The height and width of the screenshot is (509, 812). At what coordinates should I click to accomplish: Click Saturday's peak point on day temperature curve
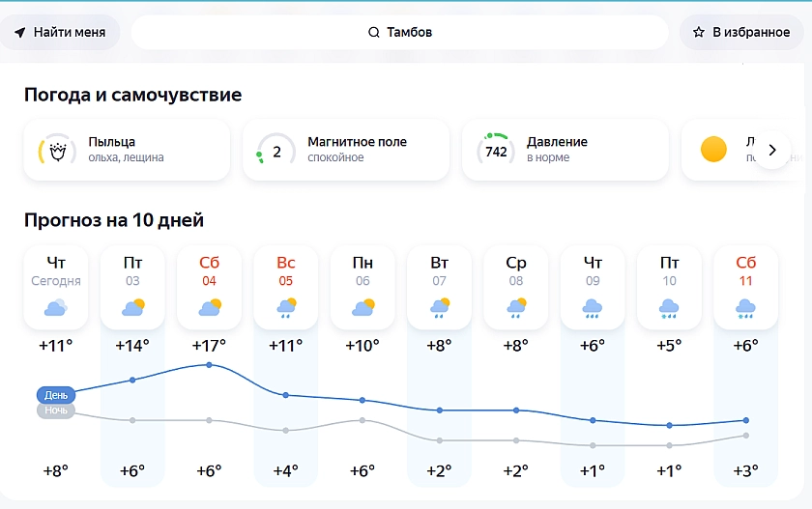[210, 364]
